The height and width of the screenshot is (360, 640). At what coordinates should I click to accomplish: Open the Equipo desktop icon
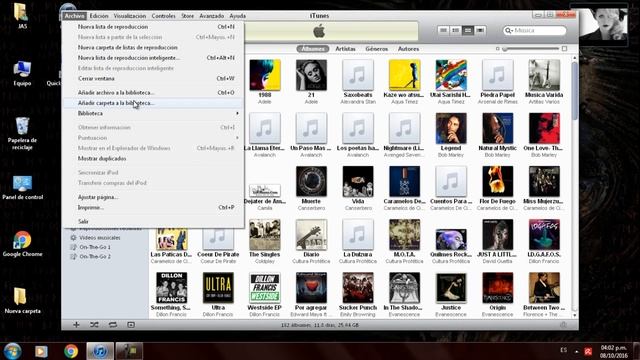tap(22, 73)
